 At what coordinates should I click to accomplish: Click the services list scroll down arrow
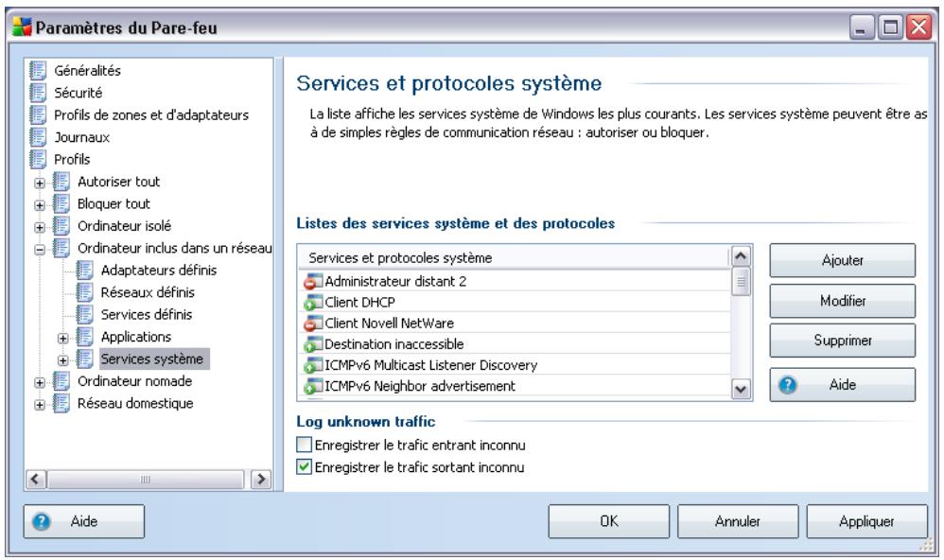[x=741, y=389]
